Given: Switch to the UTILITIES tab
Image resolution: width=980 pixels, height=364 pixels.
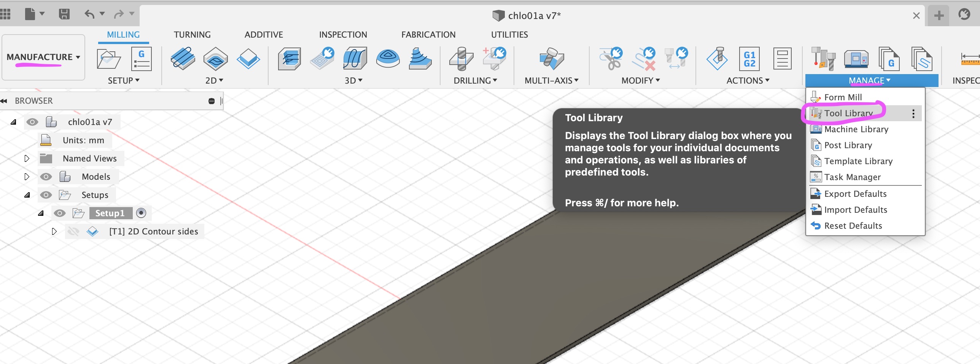Looking at the screenshot, I should (509, 35).
